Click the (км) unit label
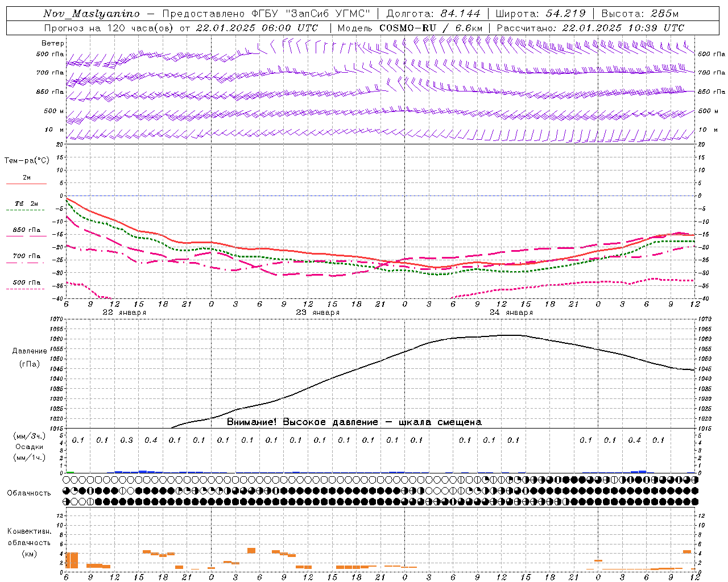The width and height of the screenshot is (728, 582). click(x=29, y=554)
